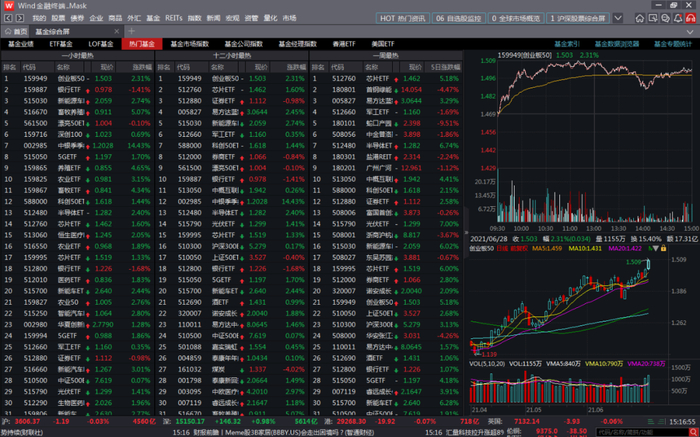
Task: Select MA5:1.459 indicator legend
Action: pos(547,248)
